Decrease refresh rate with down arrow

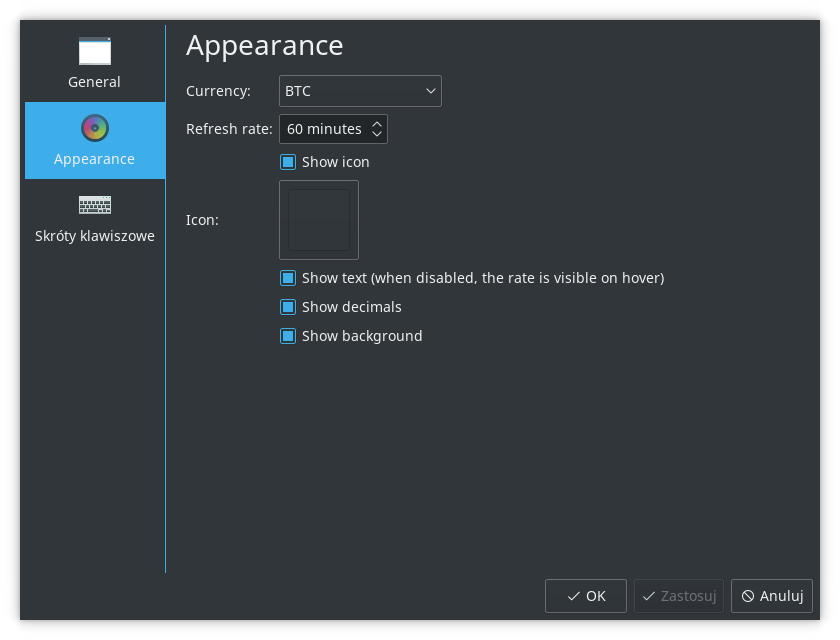click(x=377, y=133)
